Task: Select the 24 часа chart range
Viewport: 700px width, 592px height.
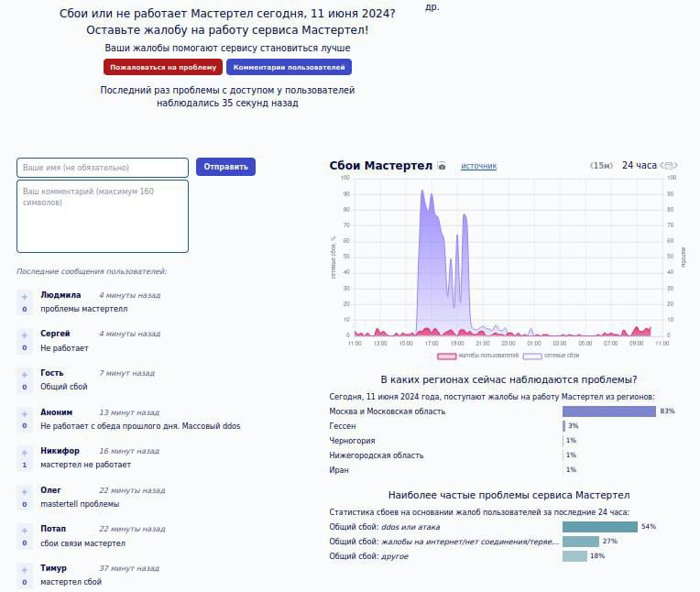Action: (x=639, y=166)
